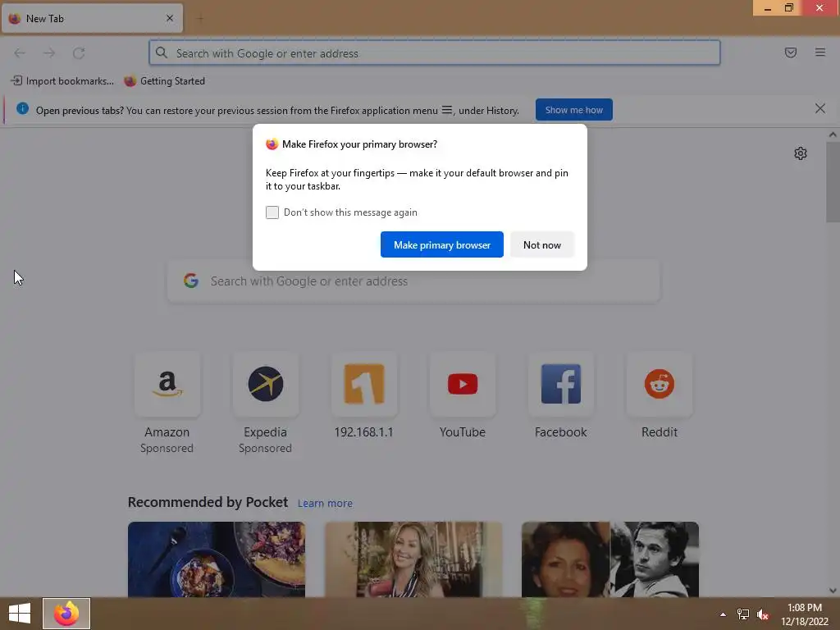Viewport: 840px width, 630px height.
Task: Click the info icon in notification bar
Action: point(22,109)
